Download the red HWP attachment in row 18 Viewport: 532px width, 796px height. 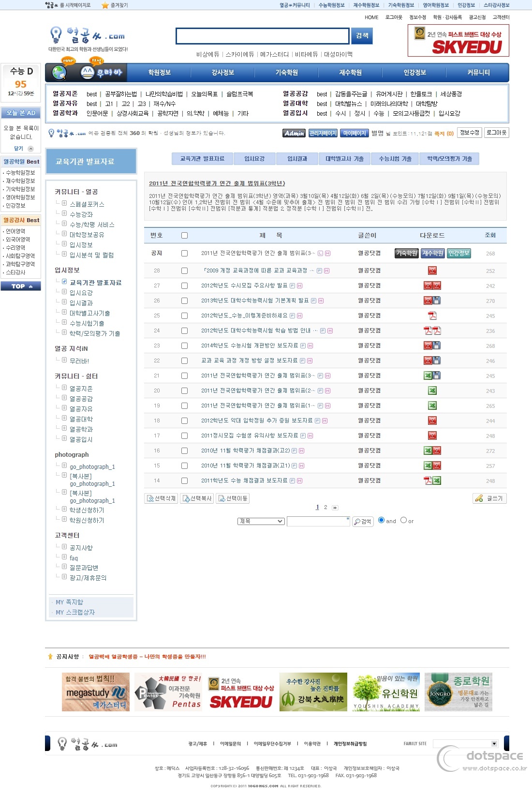pos(432,421)
